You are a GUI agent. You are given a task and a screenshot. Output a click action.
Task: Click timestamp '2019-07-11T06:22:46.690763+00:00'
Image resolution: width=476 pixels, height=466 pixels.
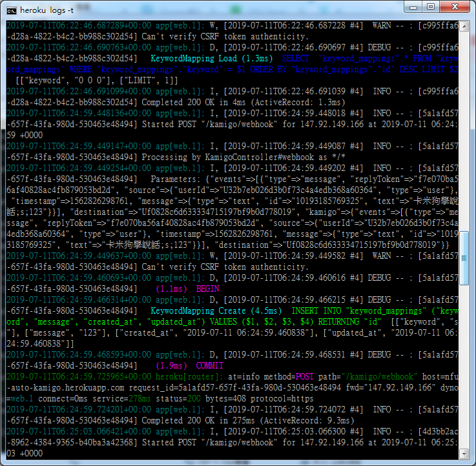pyautogui.click(x=79, y=47)
